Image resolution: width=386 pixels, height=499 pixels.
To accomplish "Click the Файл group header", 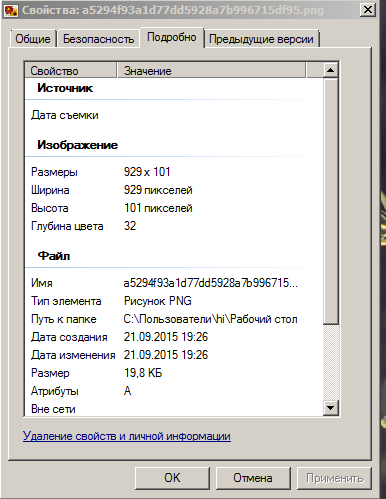I will tap(54, 256).
